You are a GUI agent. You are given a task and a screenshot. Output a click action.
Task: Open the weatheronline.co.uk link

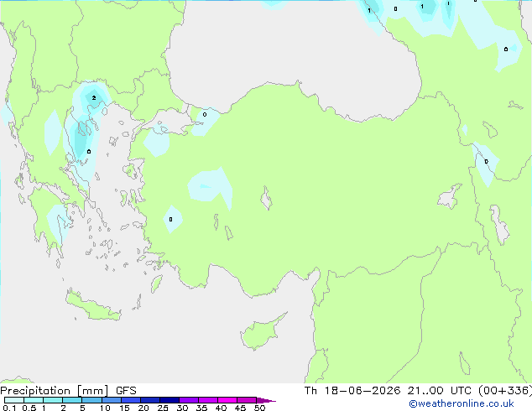[462, 403]
